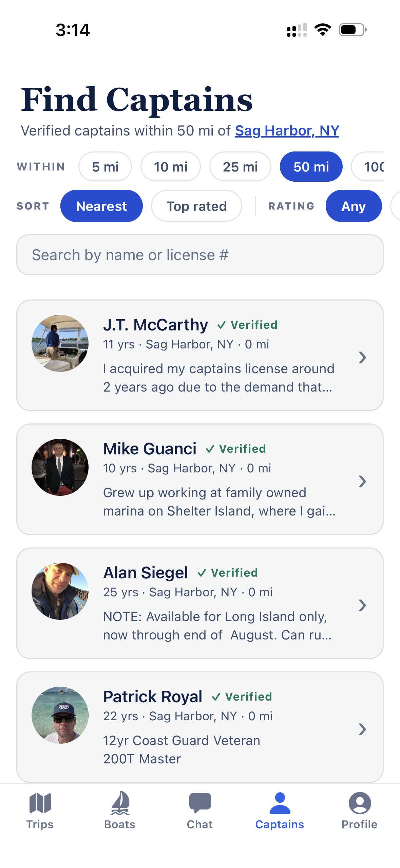Open J.T. McCarthy's details chevron
The width and height of the screenshot is (400, 868).
click(x=362, y=357)
